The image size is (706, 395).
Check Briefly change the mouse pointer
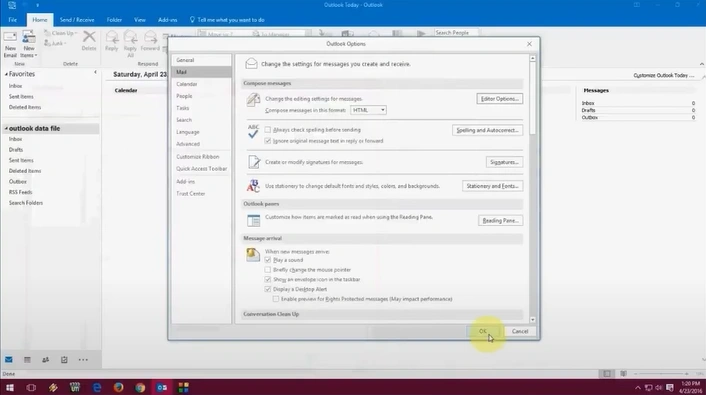pyautogui.click(x=268, y=270)
